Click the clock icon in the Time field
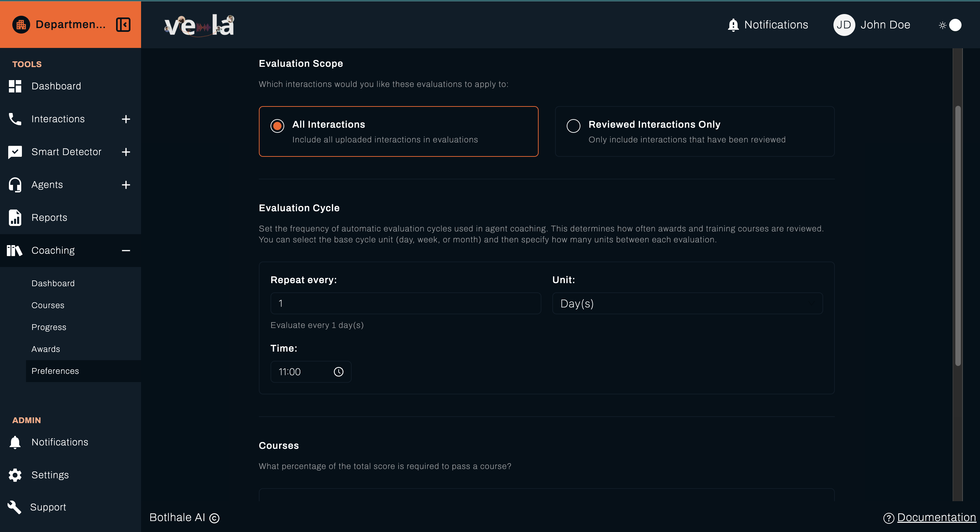The height and width of the screenshot is (532, 980). tap(338, 371)
